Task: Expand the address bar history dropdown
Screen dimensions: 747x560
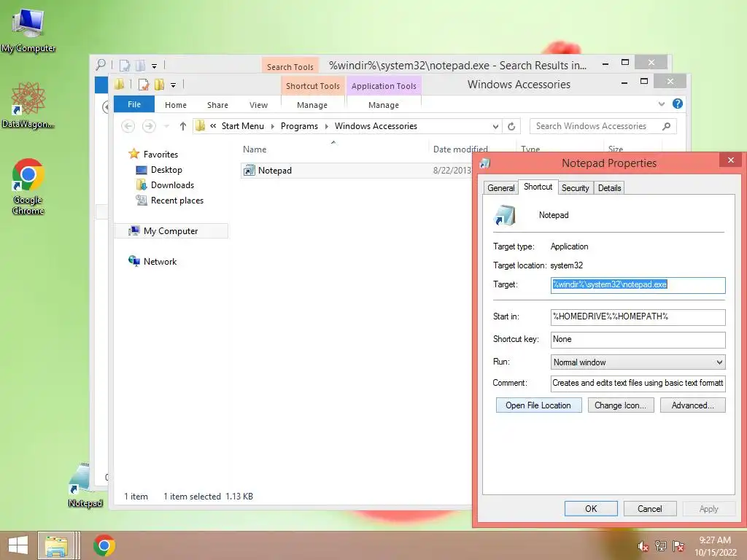Action: [x=495, y=126]
